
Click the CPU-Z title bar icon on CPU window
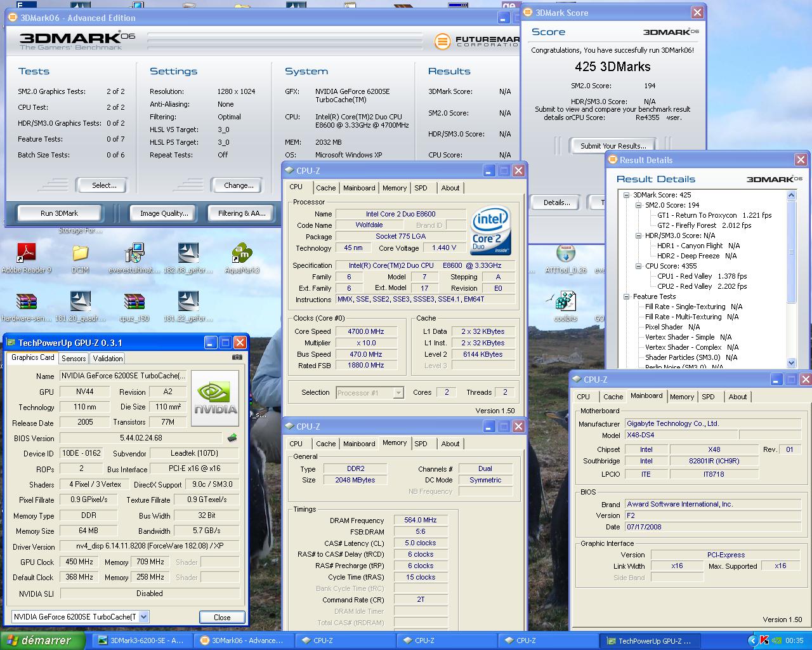coord(289,170)
